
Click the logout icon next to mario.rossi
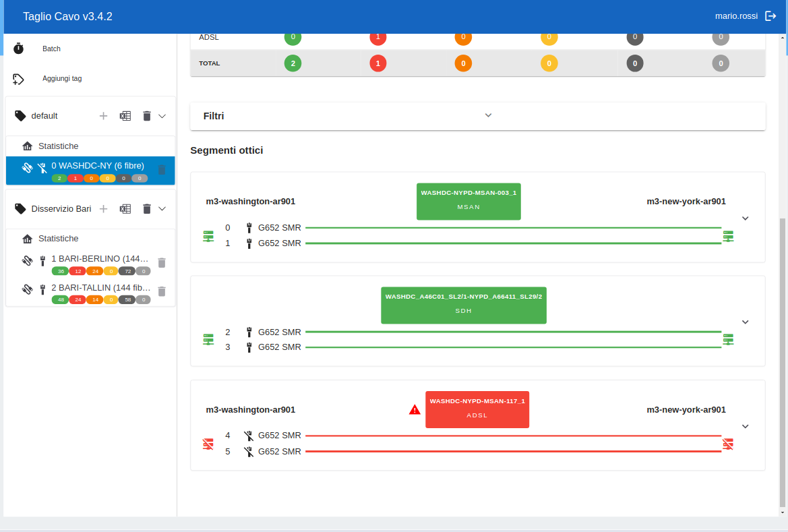pyautogui.click(x=770, y=16)
